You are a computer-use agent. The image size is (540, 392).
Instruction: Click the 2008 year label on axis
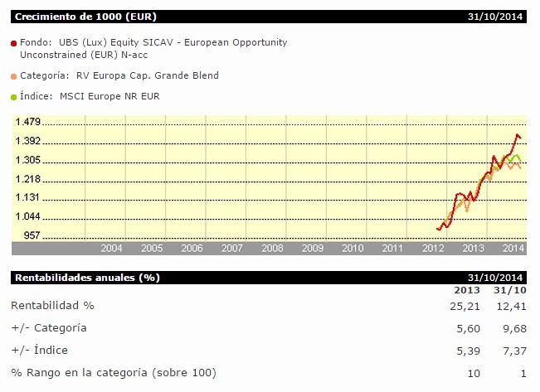click(272, 248)
